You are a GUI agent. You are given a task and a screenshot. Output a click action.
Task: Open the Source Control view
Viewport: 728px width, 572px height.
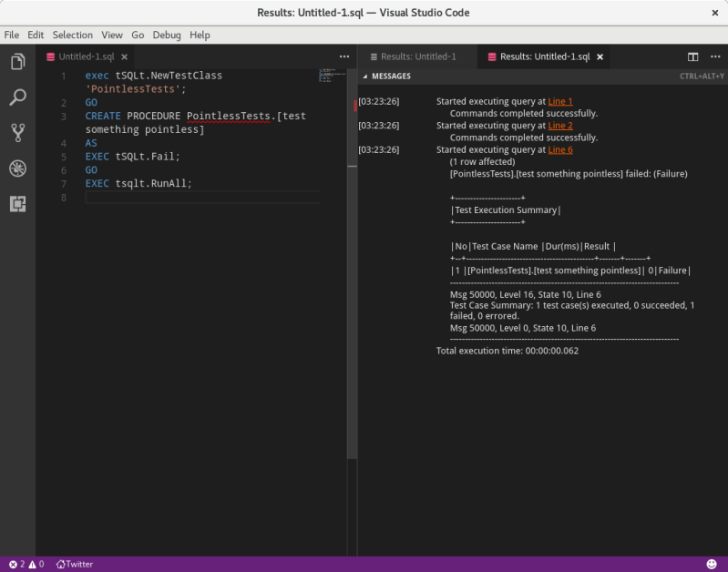17,133
